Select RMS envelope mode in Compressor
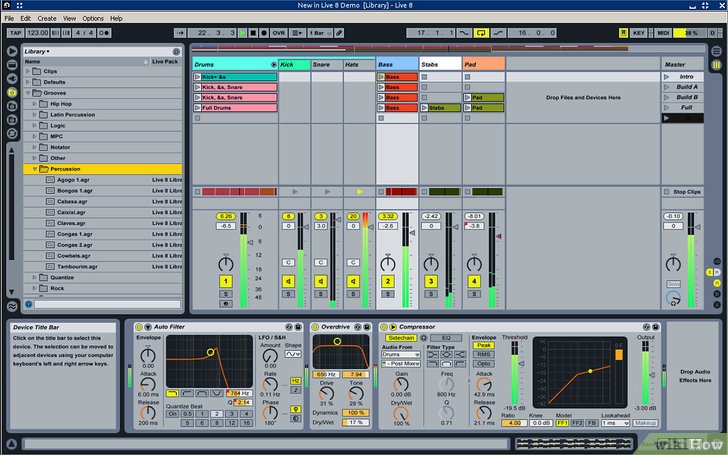 (x=483, y=354)
